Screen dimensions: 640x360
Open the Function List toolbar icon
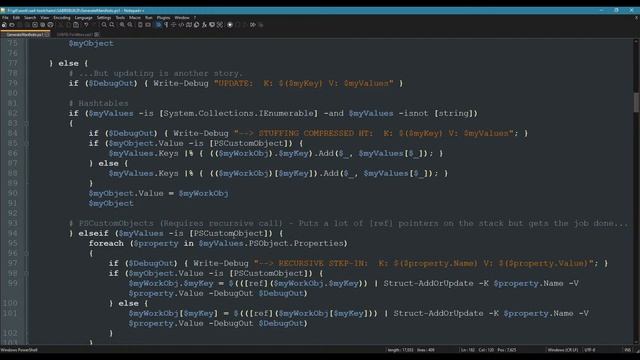204,25
